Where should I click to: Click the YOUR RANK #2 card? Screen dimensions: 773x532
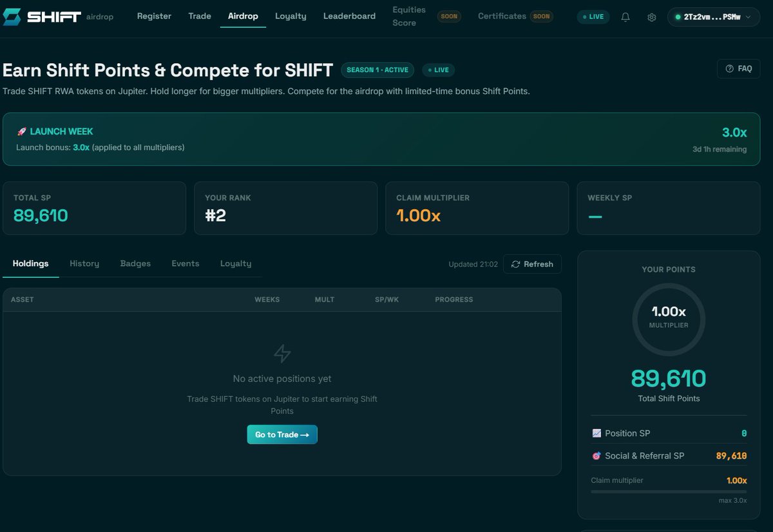[x=285, y=208]
